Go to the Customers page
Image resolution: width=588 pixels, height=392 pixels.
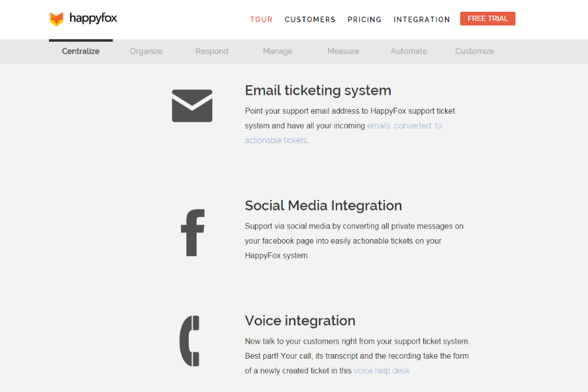(x=310, y=20)
